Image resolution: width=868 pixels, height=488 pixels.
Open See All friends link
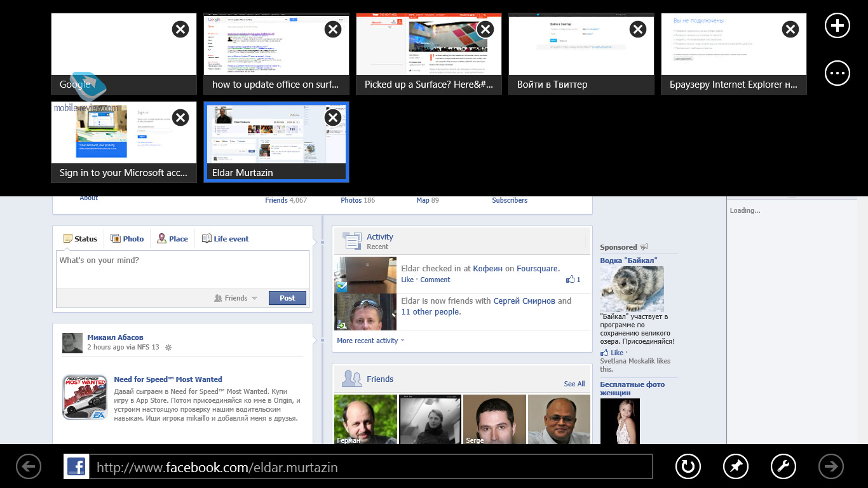574,384
